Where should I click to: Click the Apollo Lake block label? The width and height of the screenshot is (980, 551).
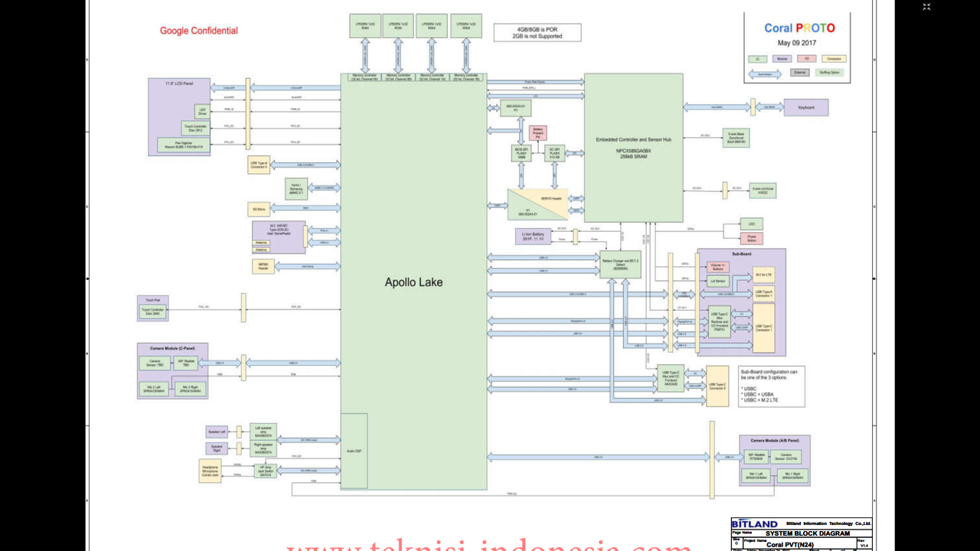coord(413,282)
